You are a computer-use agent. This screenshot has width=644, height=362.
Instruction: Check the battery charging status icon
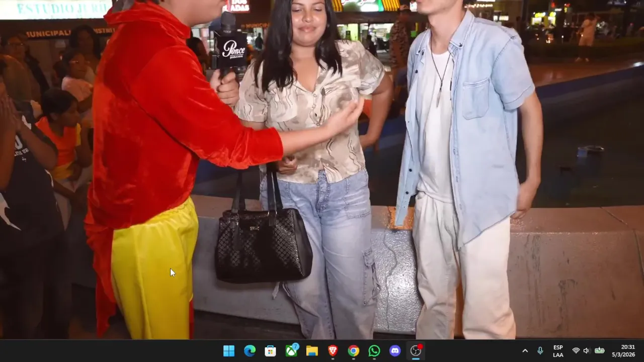[600, 351]
